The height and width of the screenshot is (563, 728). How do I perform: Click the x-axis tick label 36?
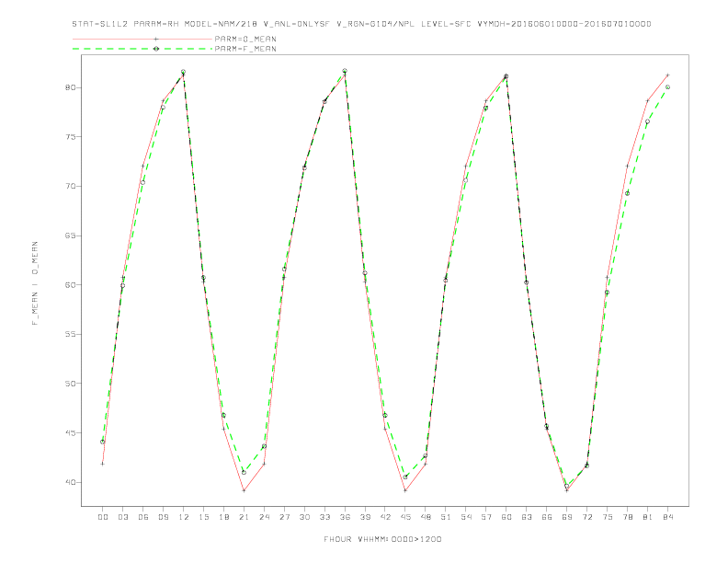[345, 517]
